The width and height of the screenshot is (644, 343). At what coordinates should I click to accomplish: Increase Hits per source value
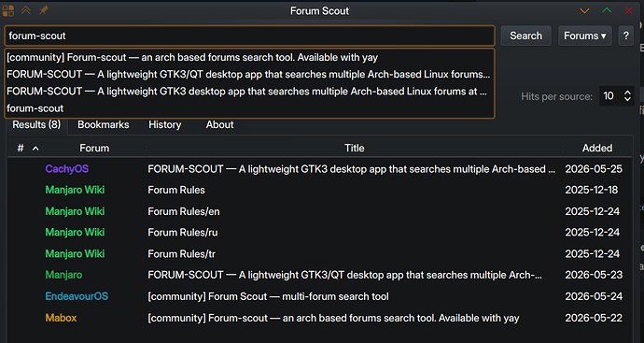tap(627, 93)
